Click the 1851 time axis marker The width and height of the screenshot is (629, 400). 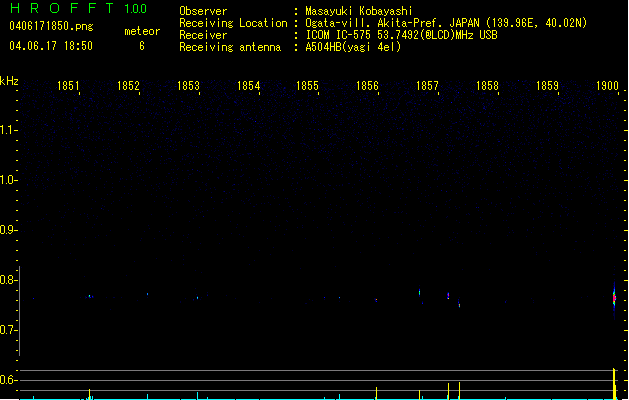coord(69,86)
